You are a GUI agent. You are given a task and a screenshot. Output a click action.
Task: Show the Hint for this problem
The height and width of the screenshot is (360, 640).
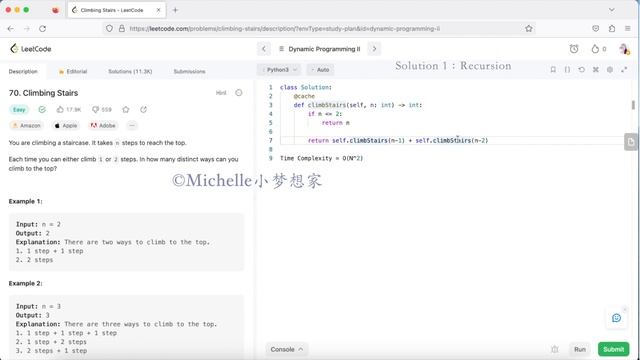pyautogui.click(x=221, y=93)
